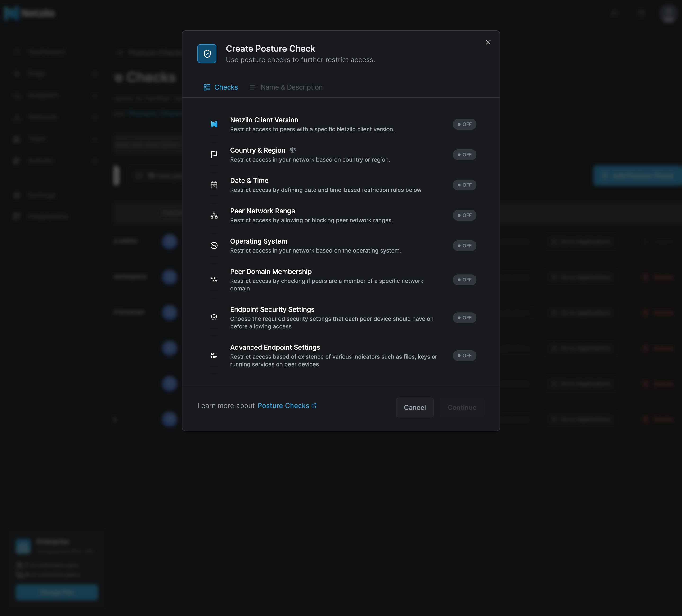Viewport: 682px width, 616px height.
Task: Toggle Peer Domain Membership on
Action: pos(464,280)
